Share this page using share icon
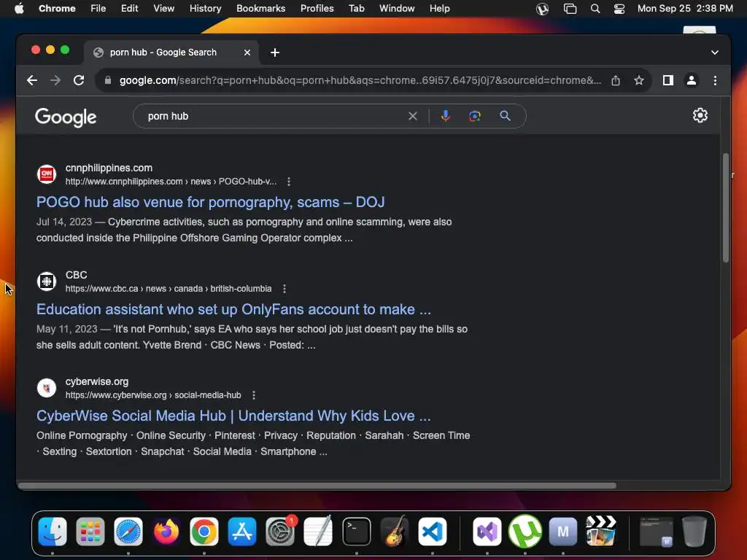 [x=616, y=80]
